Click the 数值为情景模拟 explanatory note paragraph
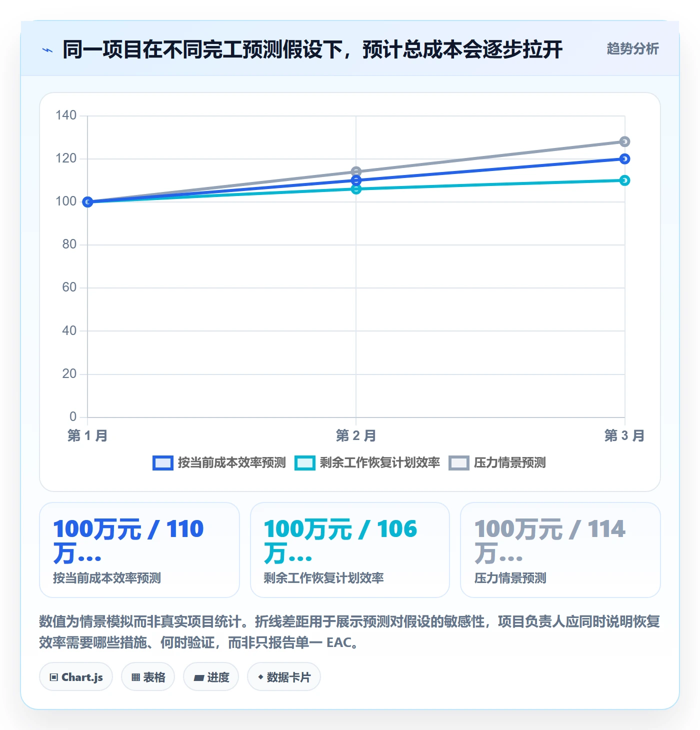Image resolution: width=700 pixels, height=730 pixels. [349, 632]
